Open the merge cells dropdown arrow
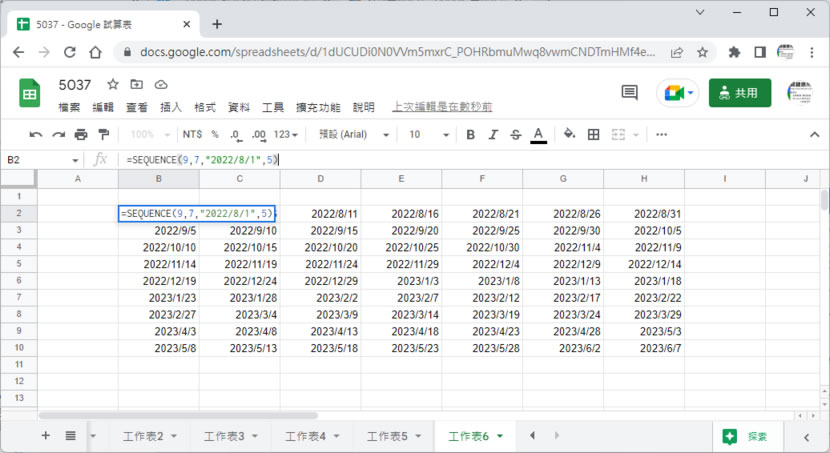The width and height of the screenshot is (830, 453). (636, 135)
